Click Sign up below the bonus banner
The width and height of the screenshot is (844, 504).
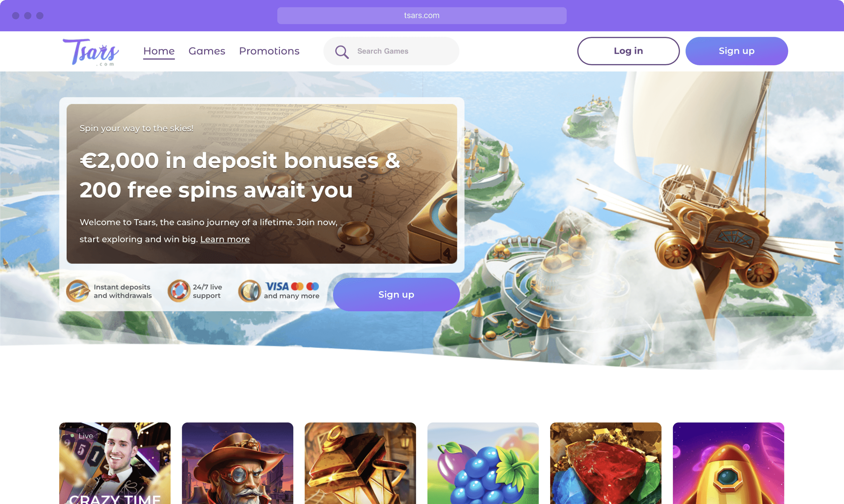click(396, 294)
